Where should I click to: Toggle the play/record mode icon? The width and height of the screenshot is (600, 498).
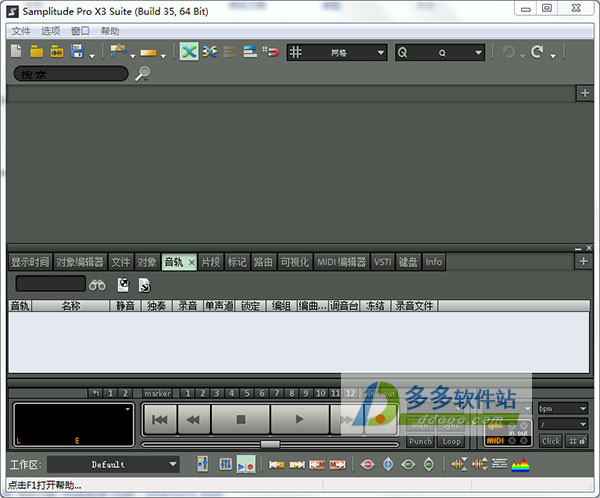246,465
